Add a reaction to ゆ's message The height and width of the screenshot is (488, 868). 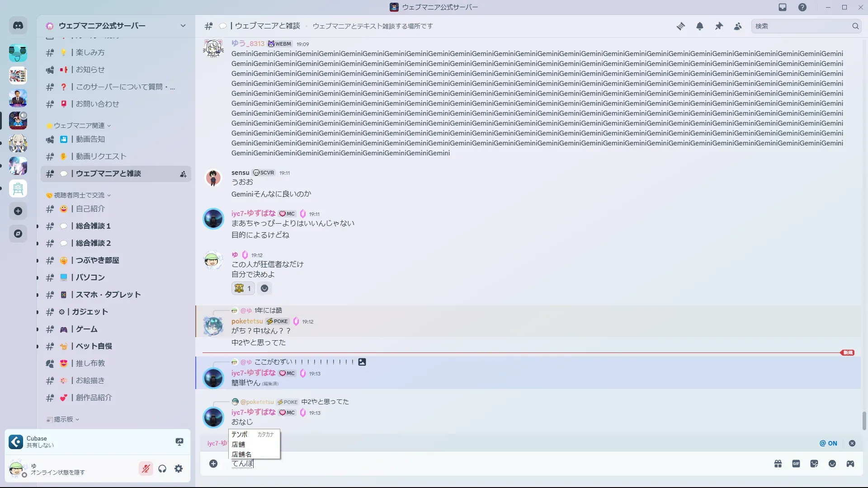[x=264, y=288]
